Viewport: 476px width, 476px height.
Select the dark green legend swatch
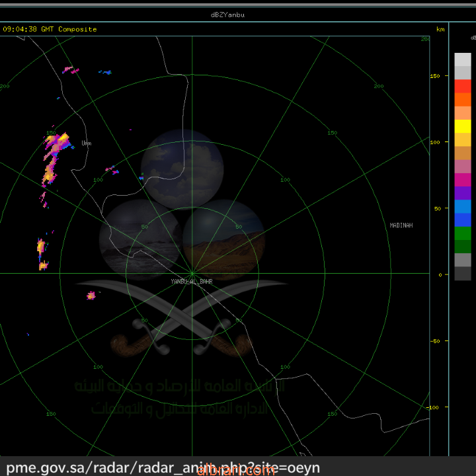coord(463,247)
